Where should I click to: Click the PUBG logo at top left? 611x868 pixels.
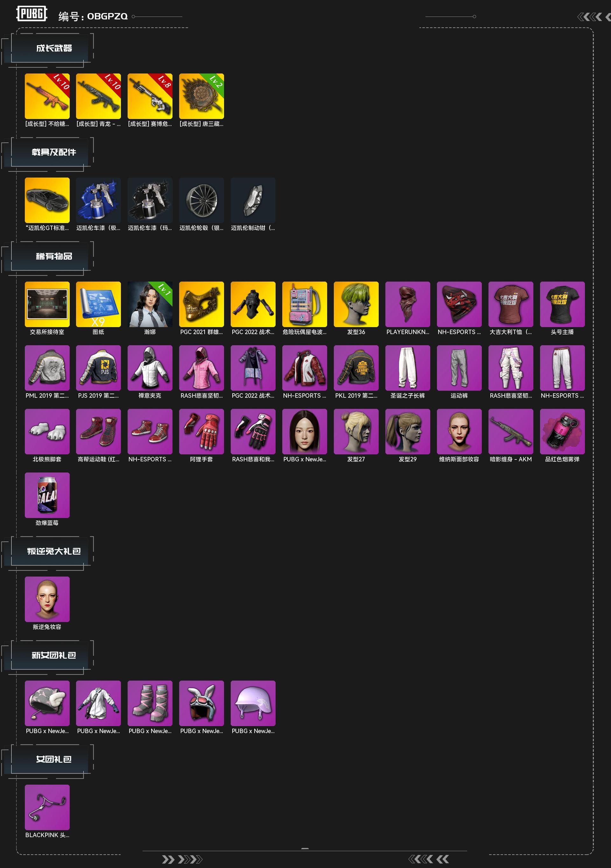coord(32,14)
